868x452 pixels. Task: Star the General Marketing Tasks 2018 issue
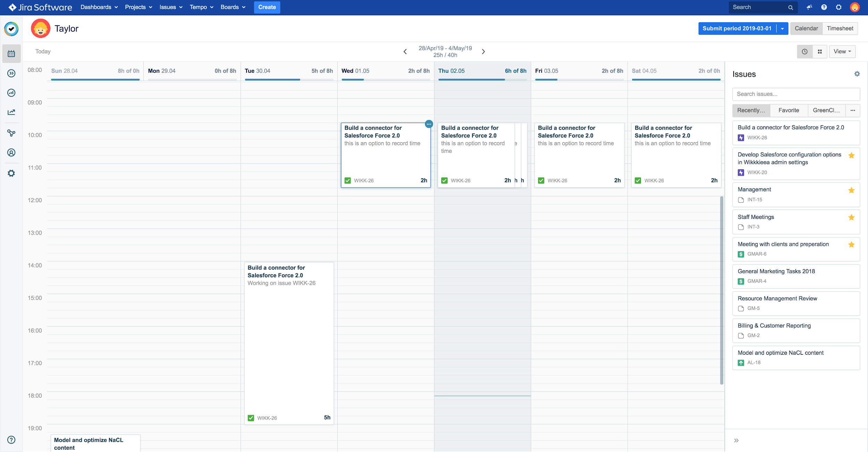pos(851,272)
